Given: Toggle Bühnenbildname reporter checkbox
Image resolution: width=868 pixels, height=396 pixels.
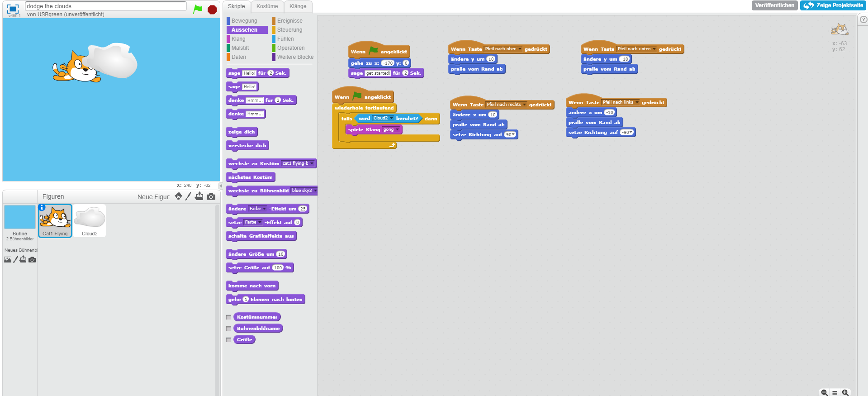Looking at the screenshot, I should [228, 329].
